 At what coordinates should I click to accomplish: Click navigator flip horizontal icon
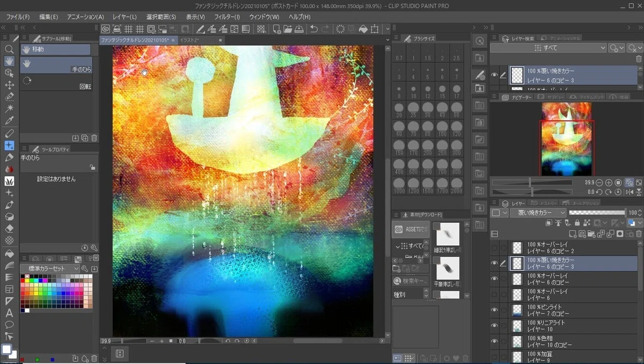(630, 192)
